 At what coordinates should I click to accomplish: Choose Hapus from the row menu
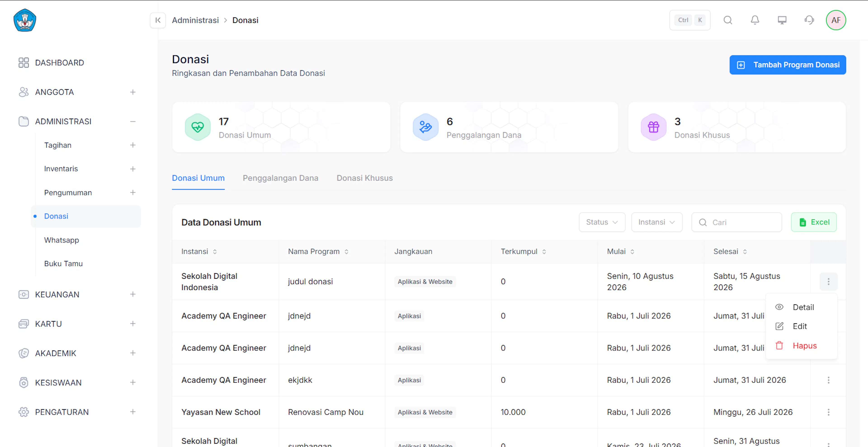801,345
